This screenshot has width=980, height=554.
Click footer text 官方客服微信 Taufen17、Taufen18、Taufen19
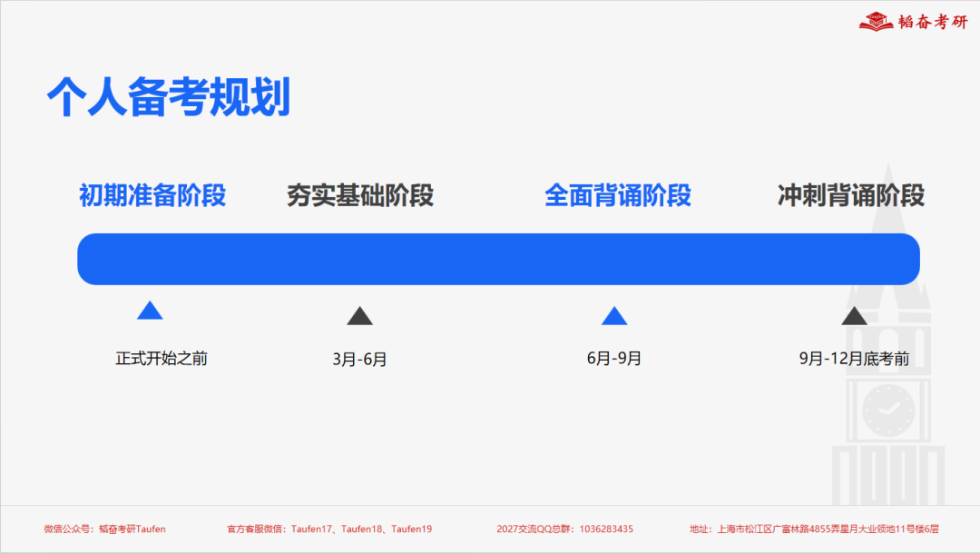point(329,529)
